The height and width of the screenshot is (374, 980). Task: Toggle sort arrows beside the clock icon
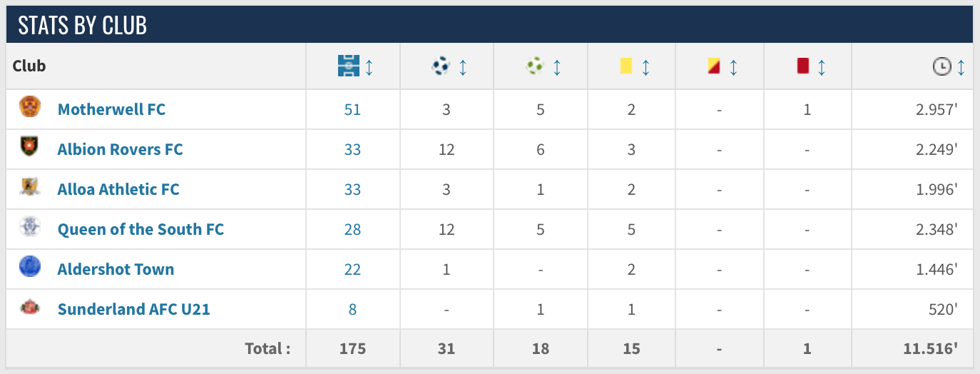coord(961,67)
